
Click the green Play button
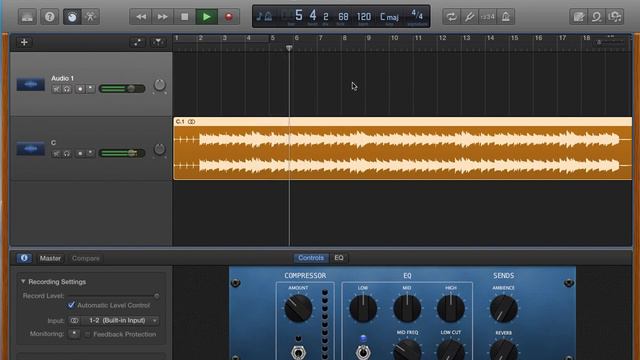[x=207, y=17]
